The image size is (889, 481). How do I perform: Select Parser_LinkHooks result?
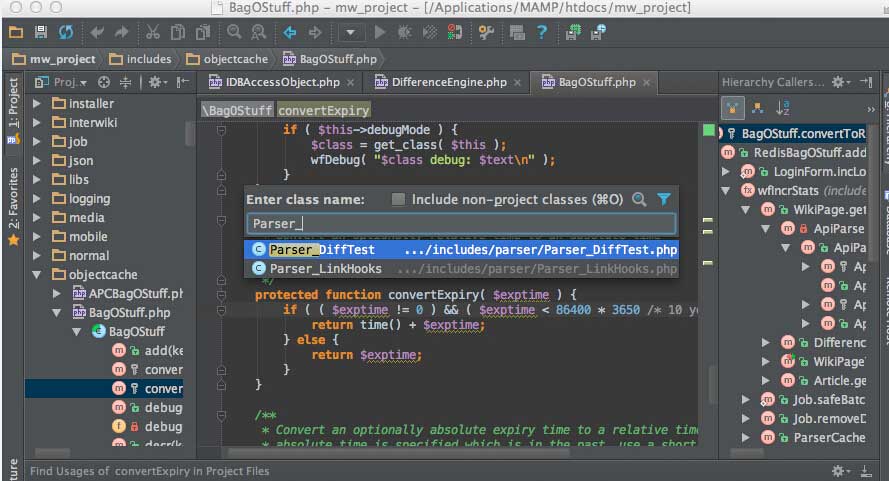[461, 269]
